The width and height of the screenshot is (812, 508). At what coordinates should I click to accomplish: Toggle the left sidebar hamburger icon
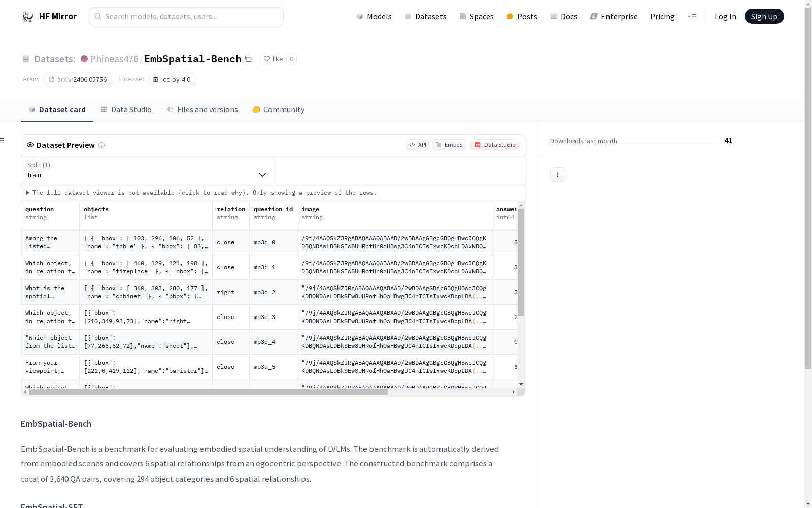2,140
